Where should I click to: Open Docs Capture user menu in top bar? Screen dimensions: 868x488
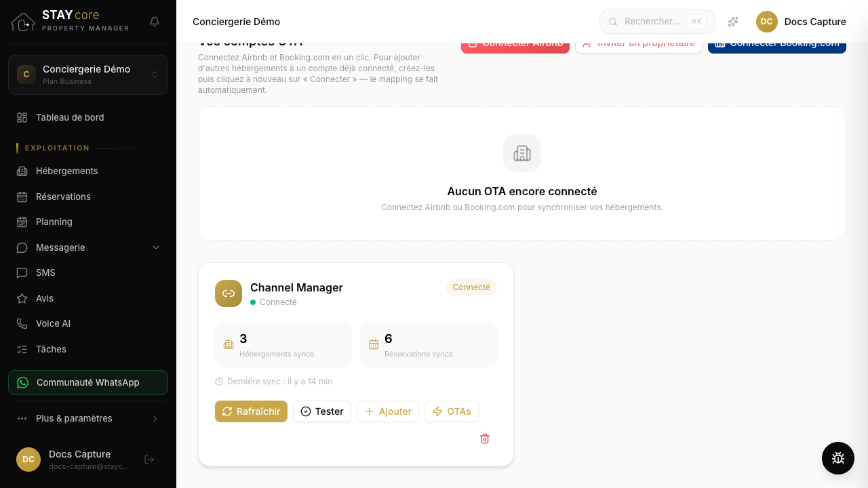[x=802, y=22]
